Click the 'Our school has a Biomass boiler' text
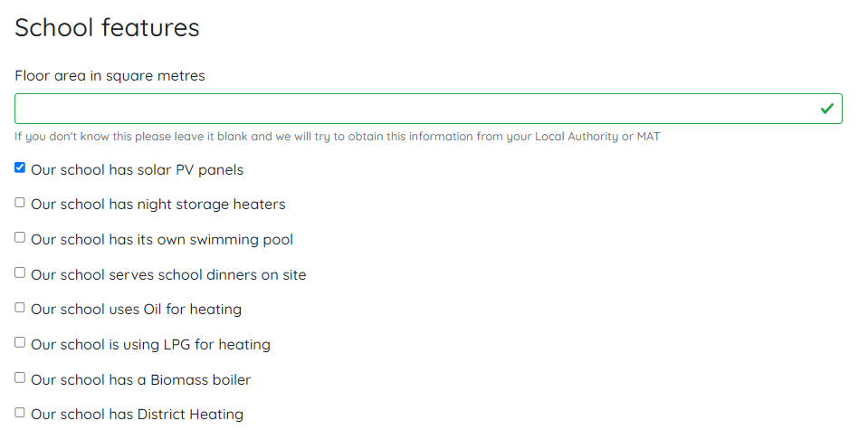Screen dimensions: 868x440 pos(140,380)
